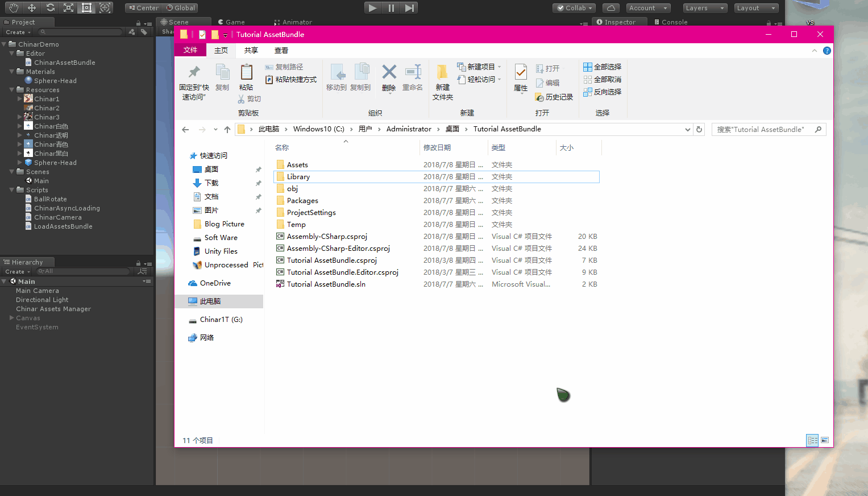Collapse the Explorer ribbon
The width and height of the screenshot is (868, 496).
[815, 51]
